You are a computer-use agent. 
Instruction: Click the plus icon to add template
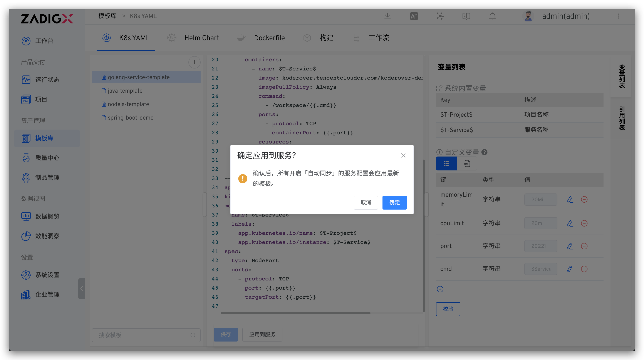tap(194, 62)
